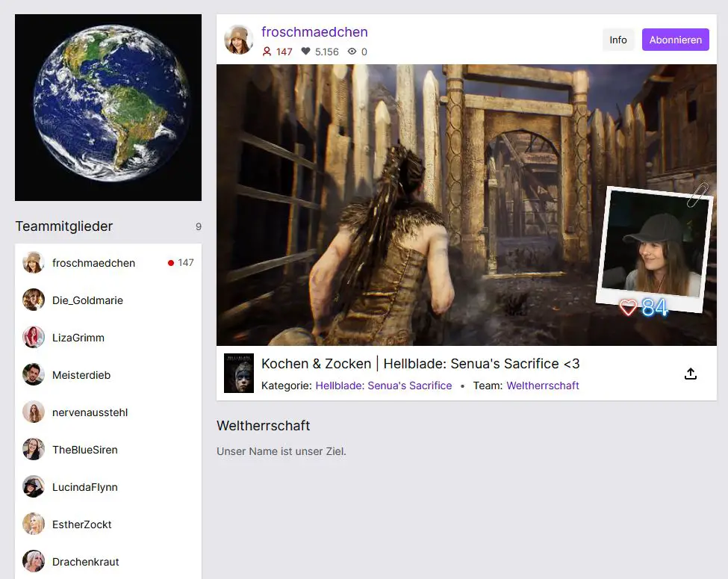Click LucindaFlynn's avatar picture

coord(34,486)
